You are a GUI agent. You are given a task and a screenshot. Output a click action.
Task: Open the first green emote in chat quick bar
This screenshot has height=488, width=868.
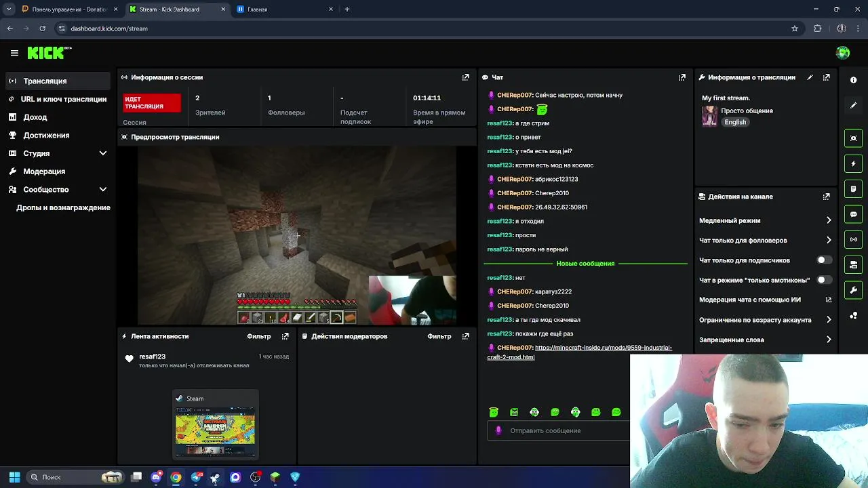[494, 412]
